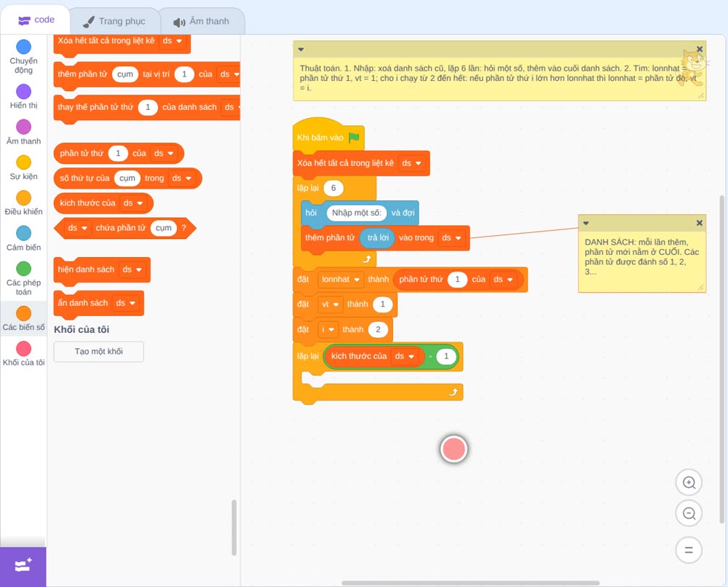Select the Điều khiển category circle
Viewport: 728px width, 587px height.
pyautogui.click(x=24, y=198)
